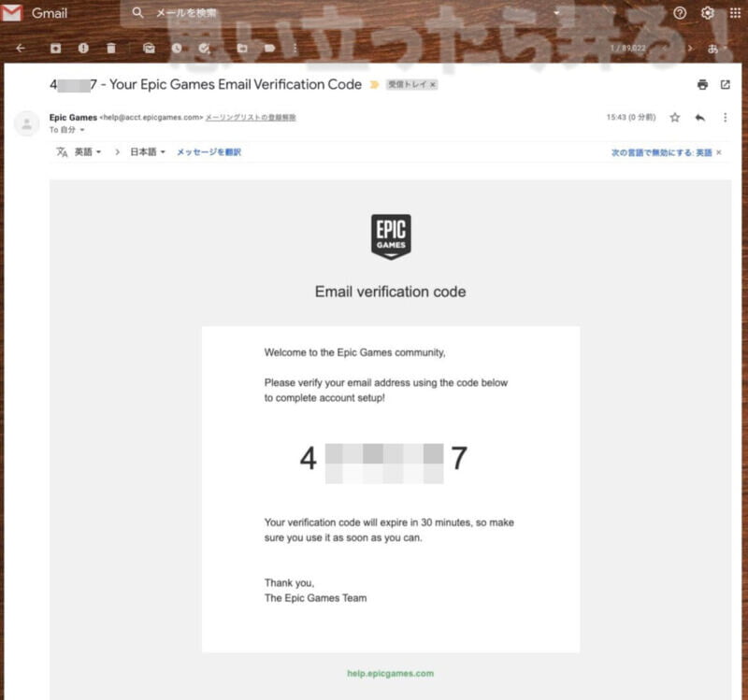Star the Epic Games message
The width and height of the screenshot is (748, 700).
click(x=674, y=118)
